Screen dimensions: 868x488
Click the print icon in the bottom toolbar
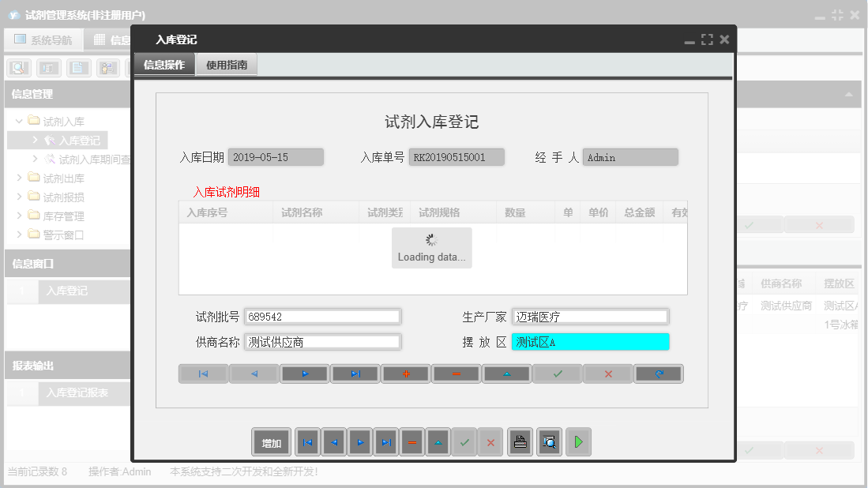(x=520, y=442)
